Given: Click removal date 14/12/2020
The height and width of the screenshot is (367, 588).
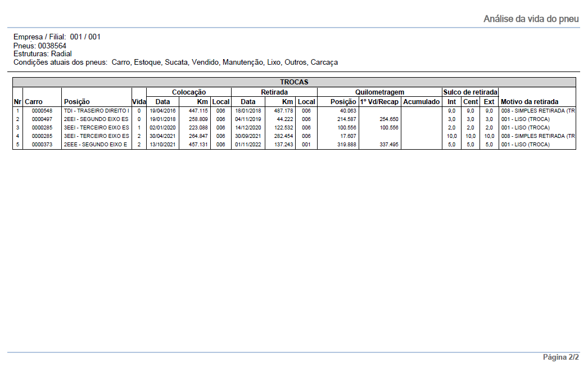Looking at the screenshot, I should [248, 128].
